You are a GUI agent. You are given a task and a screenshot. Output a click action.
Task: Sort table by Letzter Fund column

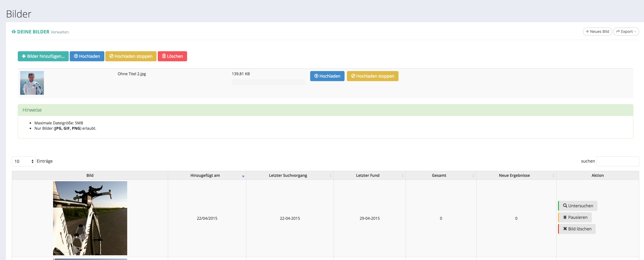click(369, 175)
